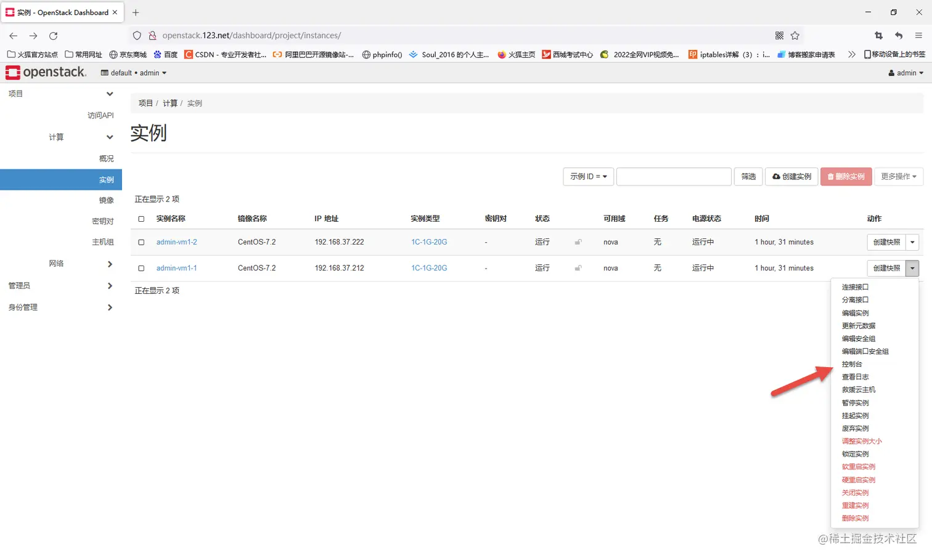Open the 博客搬家申请表 bookmark
Image resolution: width=932 pixels, height=560 pixels.
coord(806,54)
